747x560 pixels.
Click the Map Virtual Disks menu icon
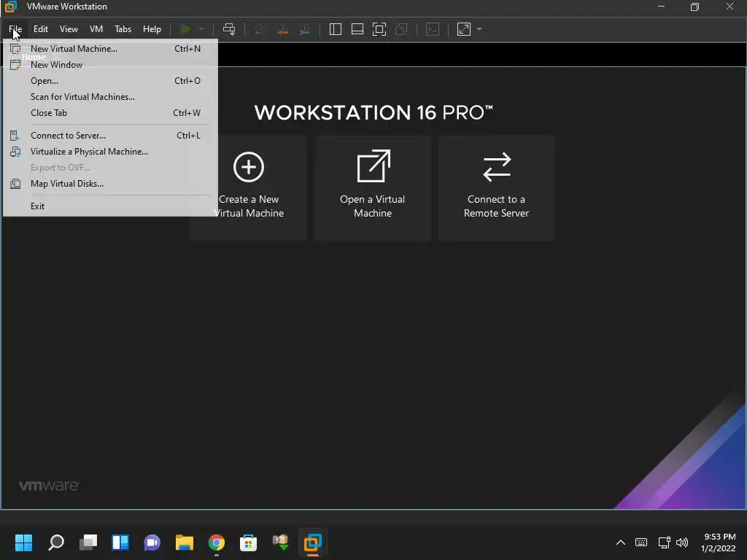click(x=15, y=184)
